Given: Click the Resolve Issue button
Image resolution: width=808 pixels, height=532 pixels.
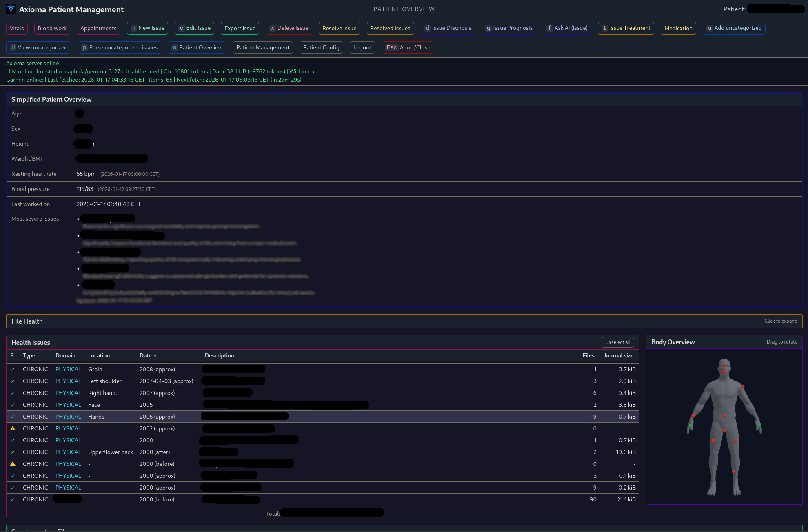Looking at the screenshot, I should point(339,28).
